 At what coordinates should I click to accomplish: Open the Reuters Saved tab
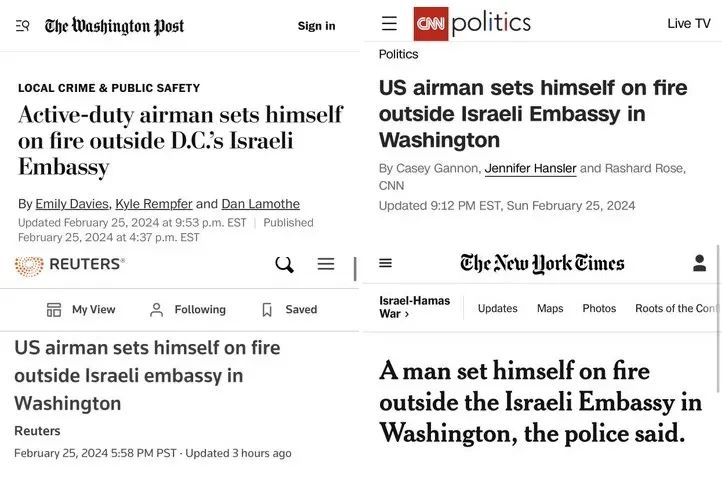pyautogui.click(x=289, y=310)
